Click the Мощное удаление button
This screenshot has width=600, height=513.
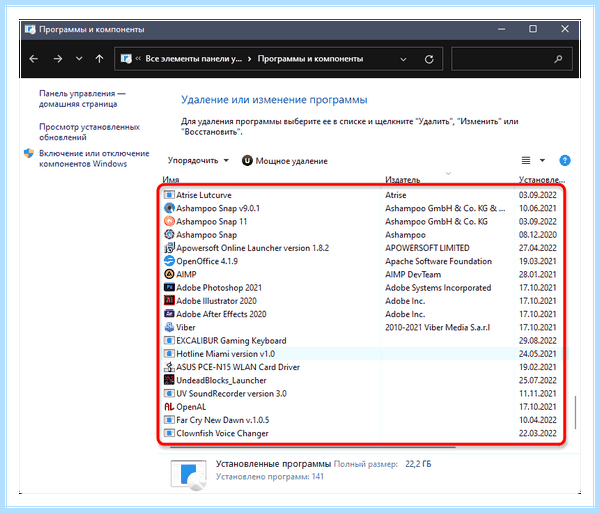coord(285,161)
